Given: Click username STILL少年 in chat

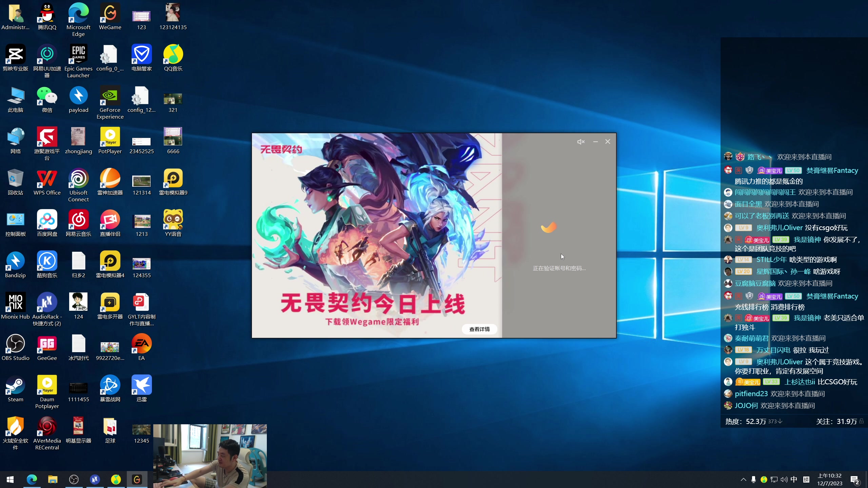Looking at the screenshot, I should pos(771,260).
